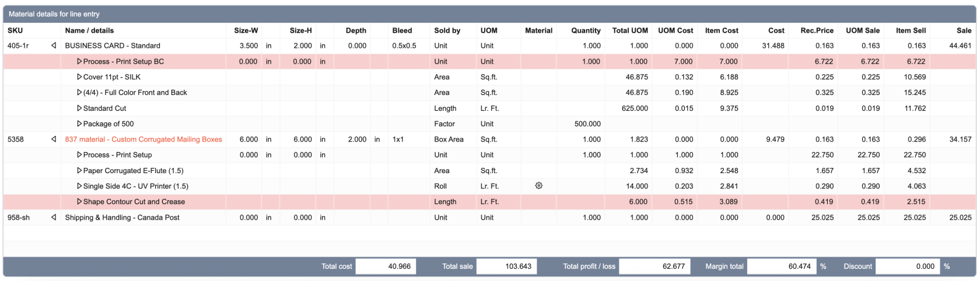Click the triangle icon beside SKU 958-sh
The height and width of the screenshot is (281, 980).
click(x=54, y=217)
